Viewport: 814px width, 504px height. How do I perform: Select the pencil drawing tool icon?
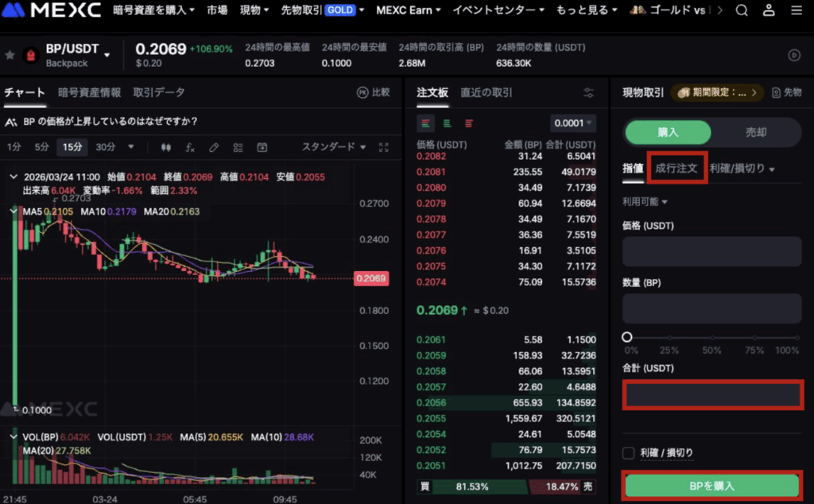coord(214,147)
